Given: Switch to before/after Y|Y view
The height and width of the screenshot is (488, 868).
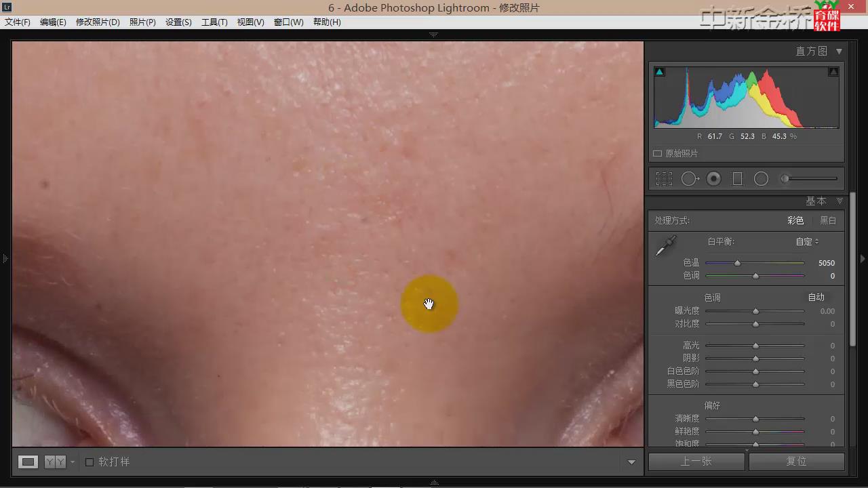Looking at the screenshot, I should 55,462.
